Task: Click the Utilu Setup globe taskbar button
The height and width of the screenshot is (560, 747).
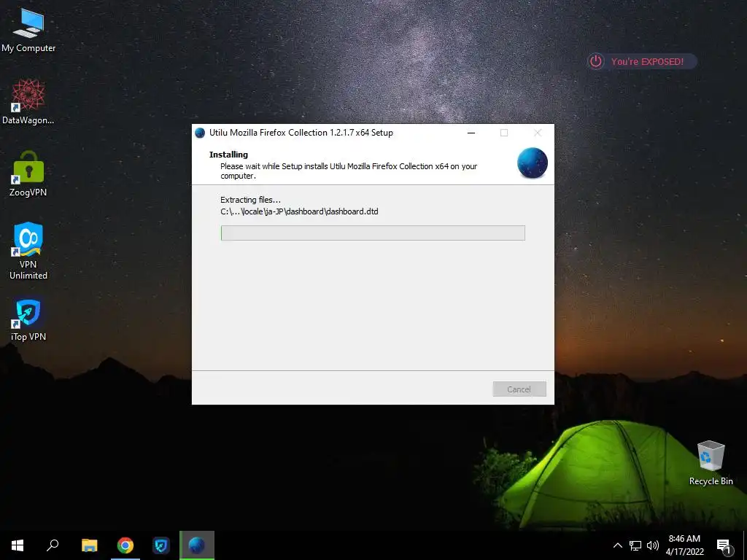Action: 197,545
